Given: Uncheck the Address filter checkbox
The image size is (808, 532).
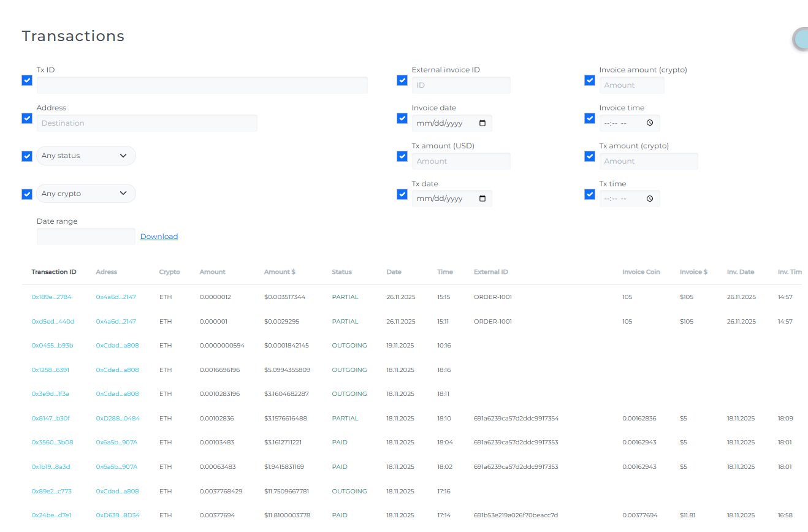Looking at the screenshot, I should (x=27, y=118).
